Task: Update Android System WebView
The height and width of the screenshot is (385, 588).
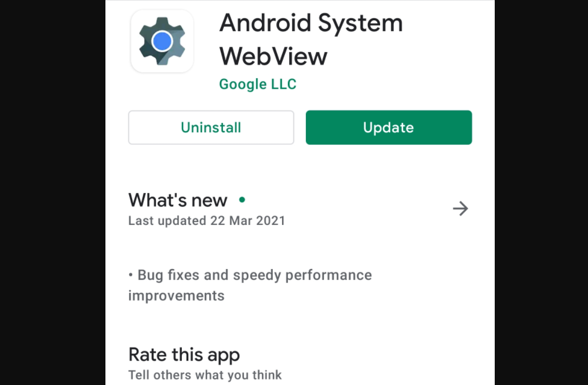Action: click(389, 127)
